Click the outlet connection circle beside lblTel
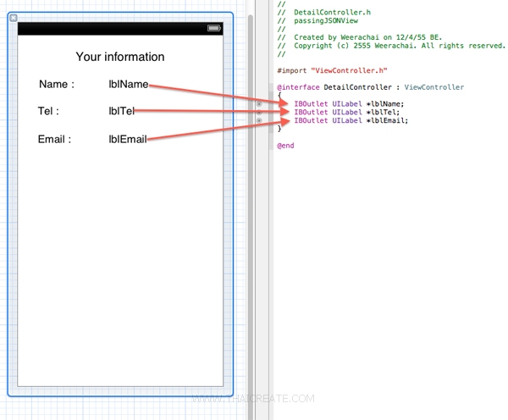508x420 pixels. (259, 113)
